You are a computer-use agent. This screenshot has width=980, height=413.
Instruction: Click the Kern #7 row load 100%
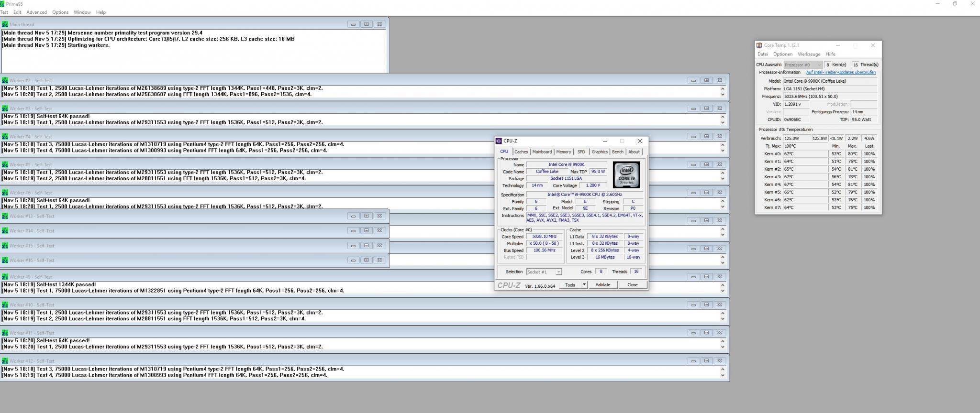(869, 207)
